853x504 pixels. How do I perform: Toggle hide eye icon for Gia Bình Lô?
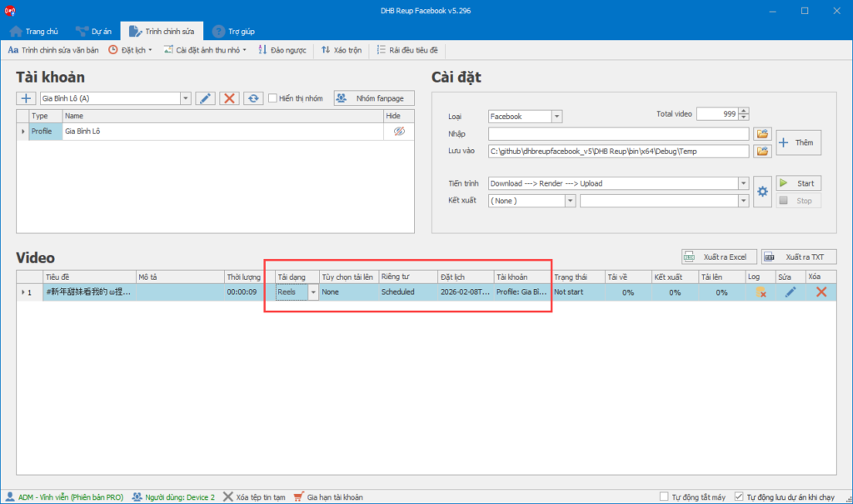tap(398, 132)
